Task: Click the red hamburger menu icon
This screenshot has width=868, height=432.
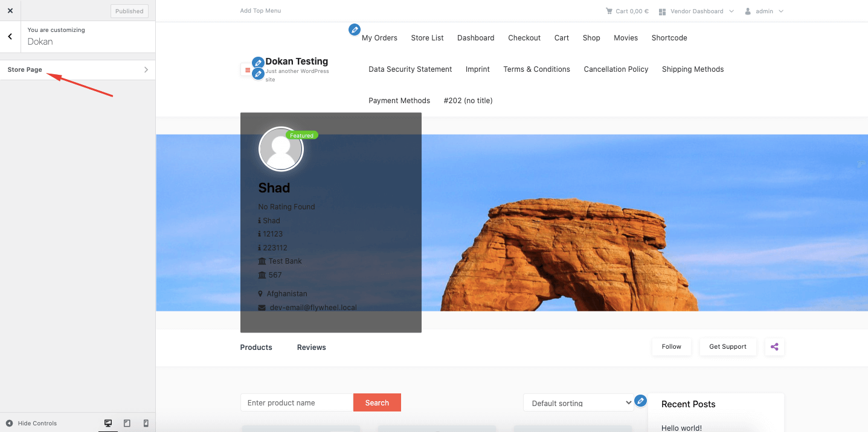Action: (247, 70)
